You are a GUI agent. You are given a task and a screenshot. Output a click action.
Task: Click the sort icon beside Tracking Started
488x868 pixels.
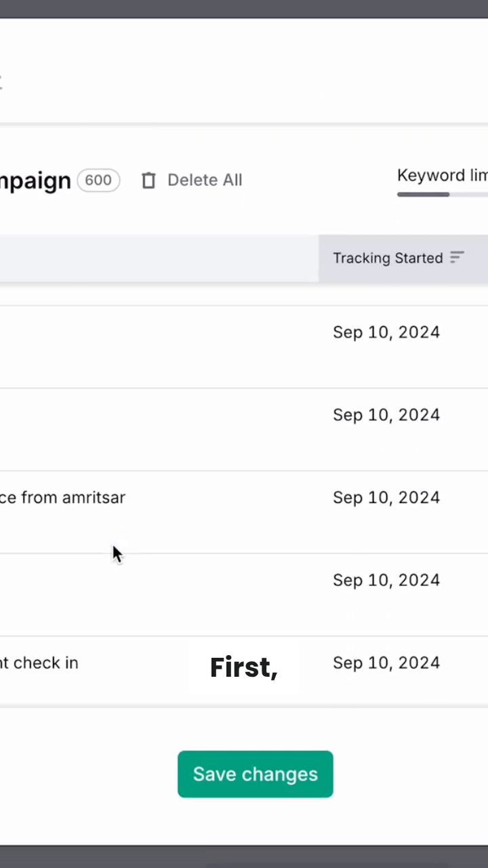[457, 258]
